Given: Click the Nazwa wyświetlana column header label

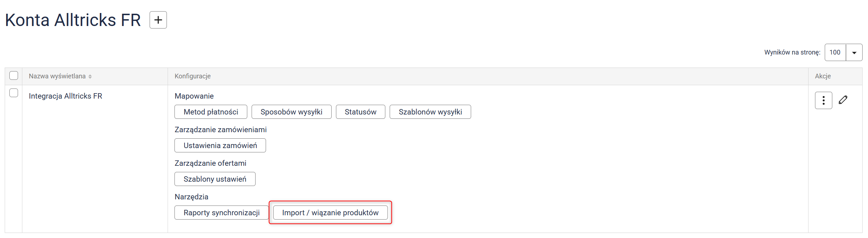Looking at the screenshot, I should click(57, 76).
